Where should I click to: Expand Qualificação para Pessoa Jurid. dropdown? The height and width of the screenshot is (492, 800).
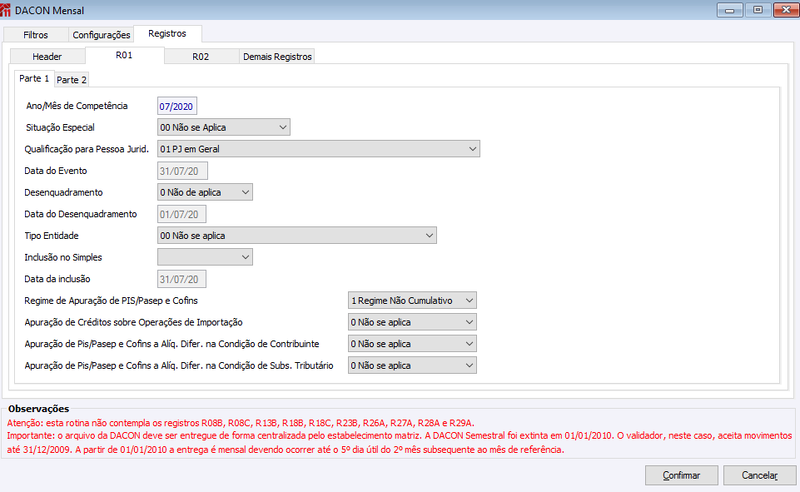click(x=318, y=149)
